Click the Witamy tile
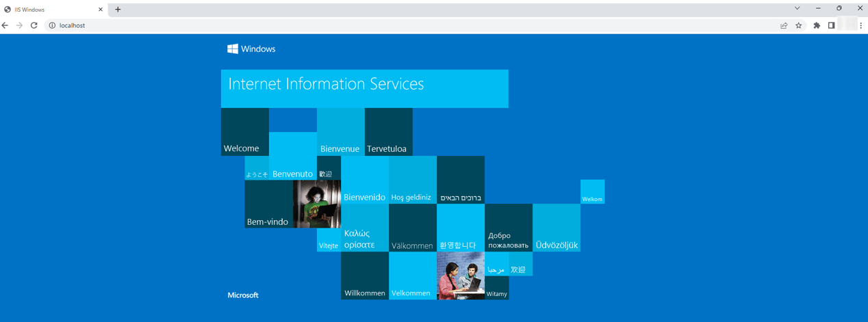Viewport: 868px width, 322px height. [x=496, y=288]
